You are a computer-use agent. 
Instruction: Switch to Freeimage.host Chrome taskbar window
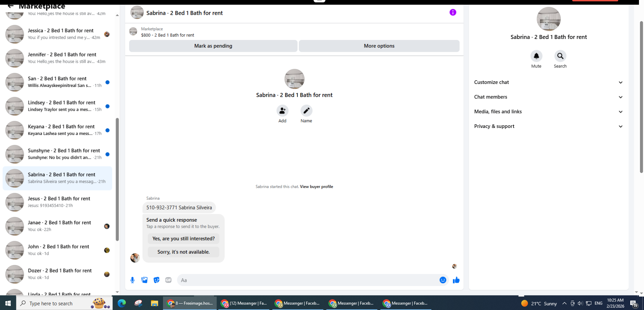[x=190, y=303]
